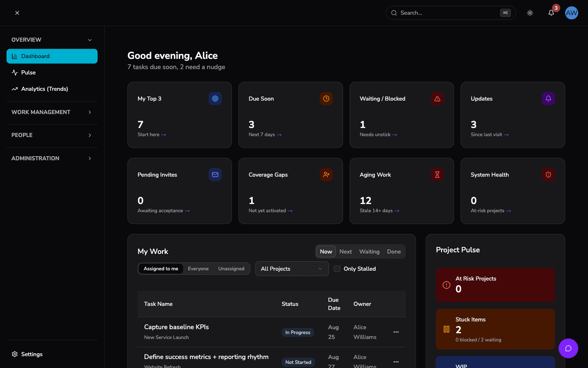This screenshot has width=588, height=368.
Task: Select the Unassigned filter
Action: coord(231,269)
